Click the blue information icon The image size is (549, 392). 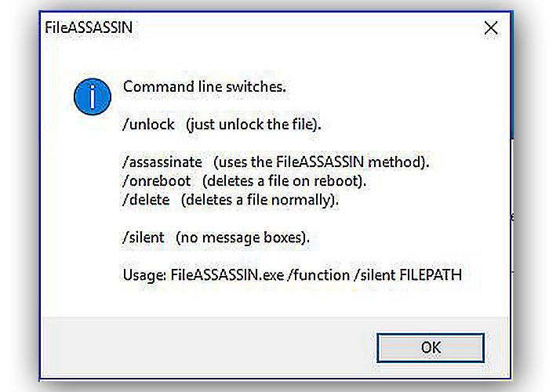93,96
